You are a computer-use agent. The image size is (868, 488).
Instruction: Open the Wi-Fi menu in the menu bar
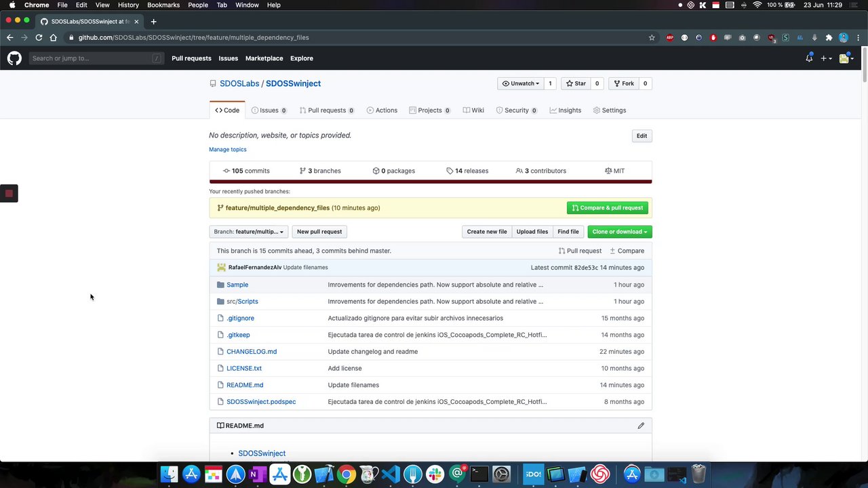pyautogui.click(x=757, y=5)
